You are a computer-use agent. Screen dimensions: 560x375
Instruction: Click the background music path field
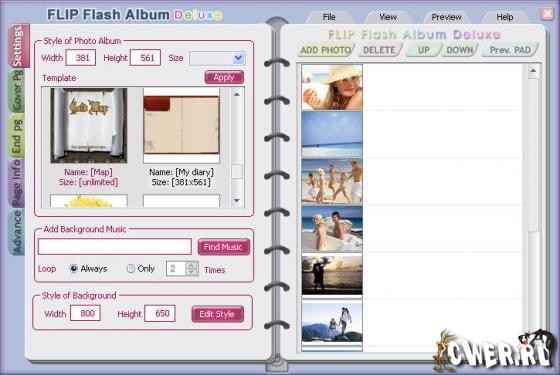pos(115,247)
